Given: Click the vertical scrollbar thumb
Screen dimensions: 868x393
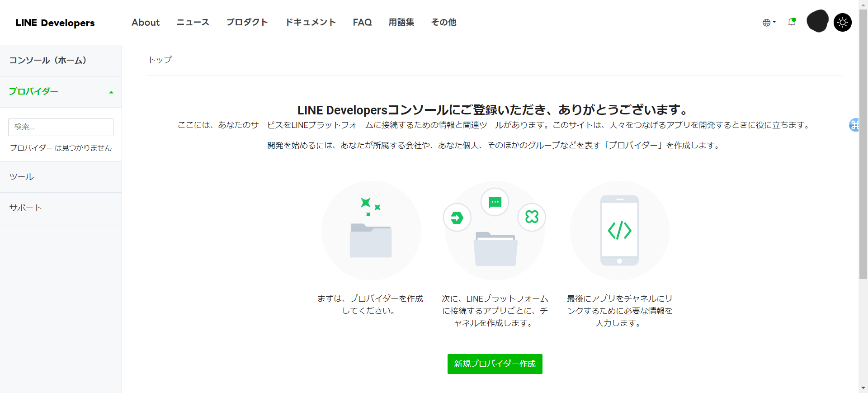Looking at the screenshot, I should pyautogui.click(x=863, y=145).
